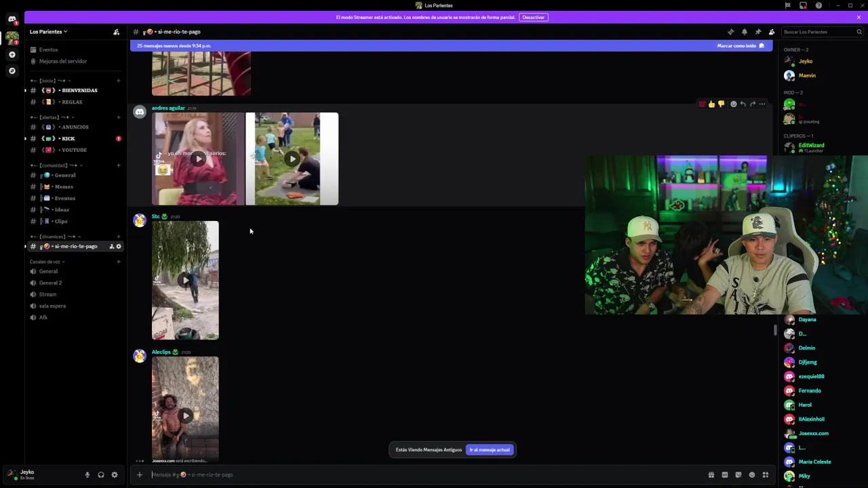Image resolution: width=868 pixels, height=488 pixels.
Task: Click Desactivar in Streamer mode banner
Action: 534,17
